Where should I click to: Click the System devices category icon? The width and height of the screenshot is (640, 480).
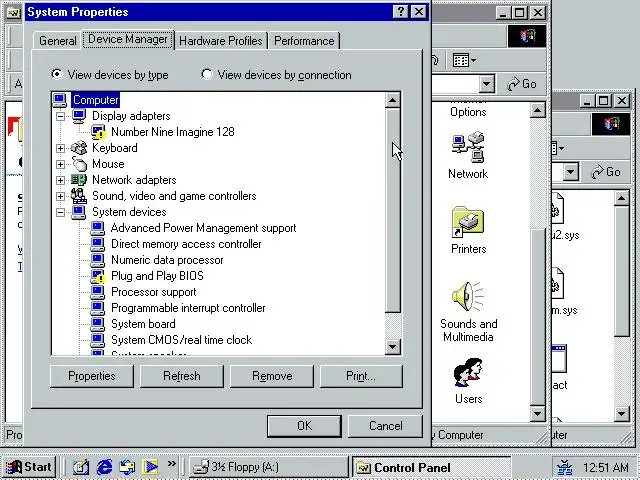point(79,212)
